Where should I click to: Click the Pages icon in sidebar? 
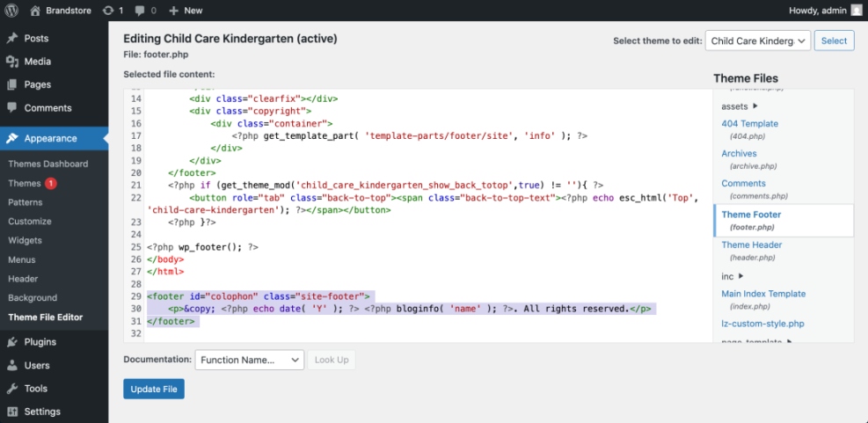[12, 84]
